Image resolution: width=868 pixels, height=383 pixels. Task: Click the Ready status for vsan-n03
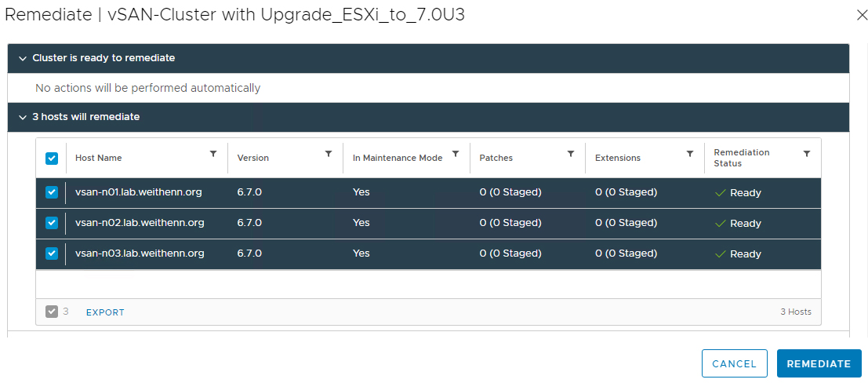coord(739,254)
